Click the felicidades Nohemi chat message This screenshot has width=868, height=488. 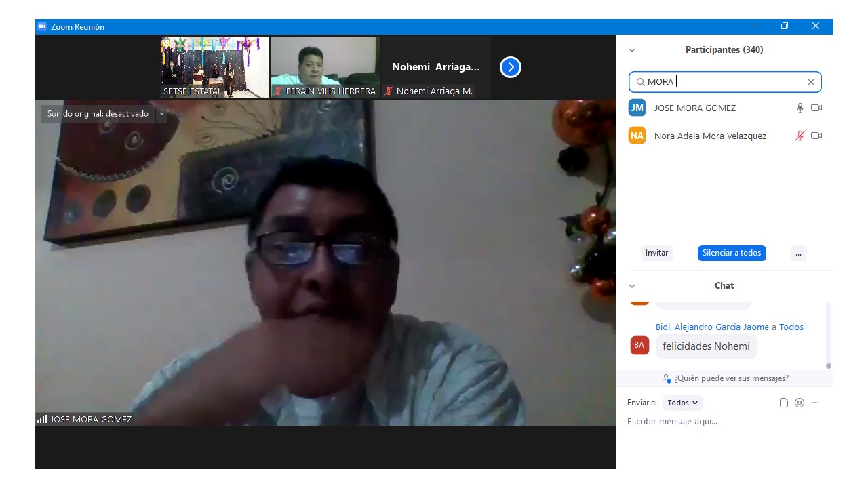click(706, 346)
